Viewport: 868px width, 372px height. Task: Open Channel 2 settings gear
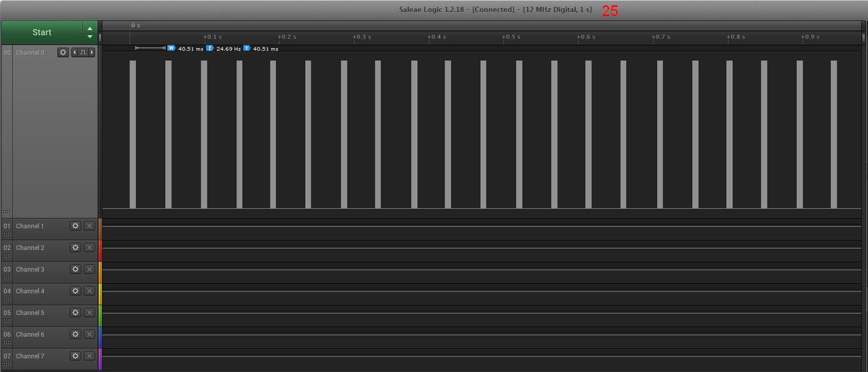(x=75, y=248)
